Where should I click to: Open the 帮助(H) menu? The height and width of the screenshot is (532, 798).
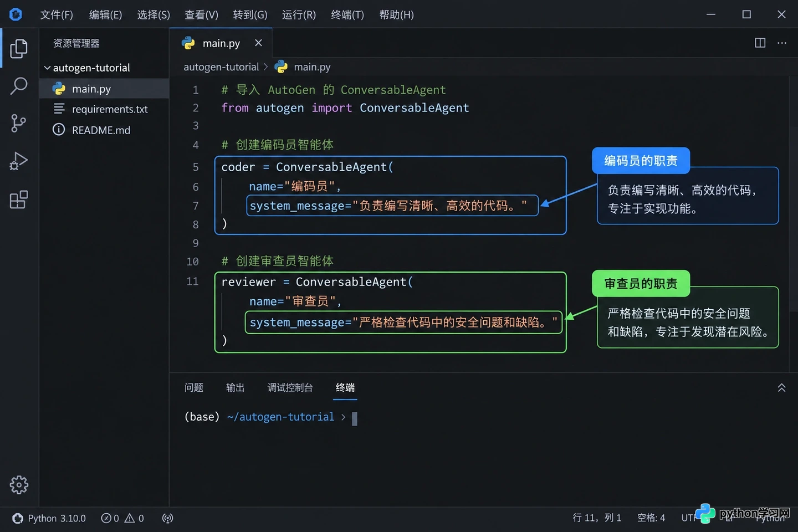click(x=396, y=15)
